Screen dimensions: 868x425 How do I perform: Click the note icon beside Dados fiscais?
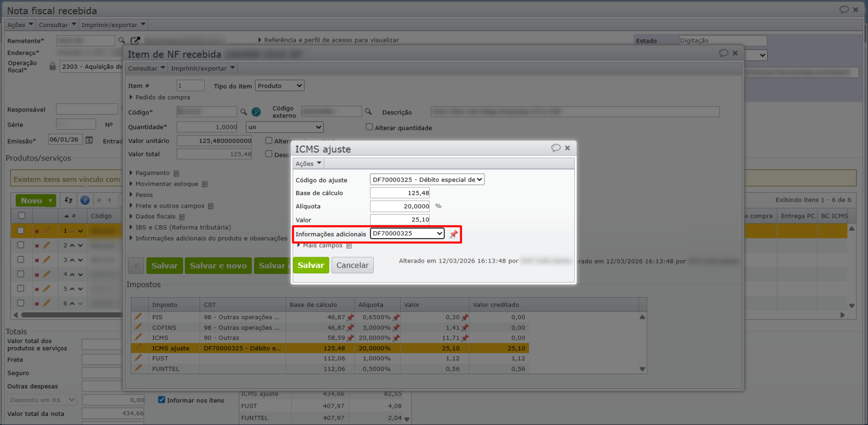(x=182, y=217)
